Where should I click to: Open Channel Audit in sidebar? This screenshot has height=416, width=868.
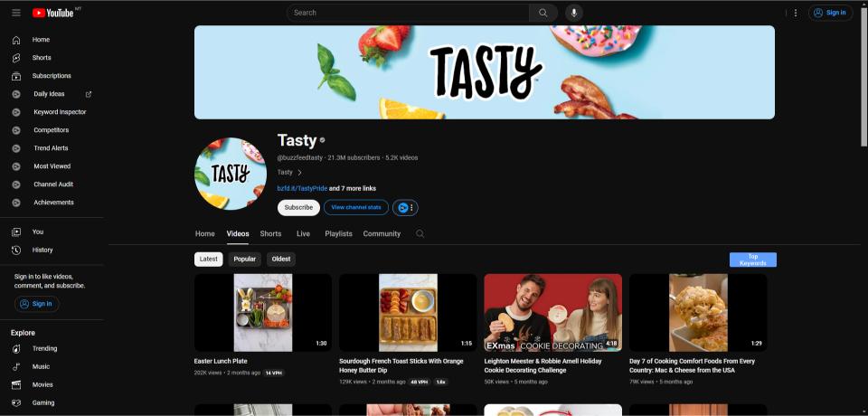[52, 184]
